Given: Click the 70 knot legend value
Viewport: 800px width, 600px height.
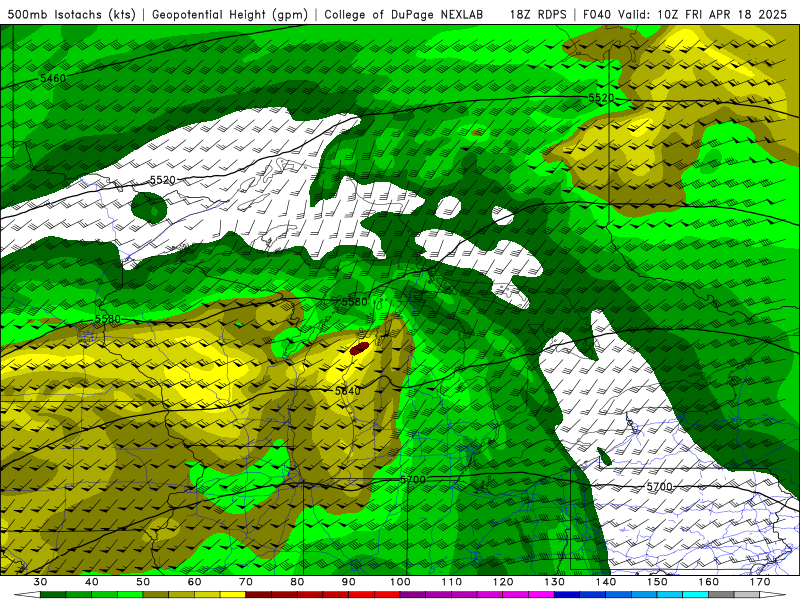Looking at the screenshot, I should pyautogui.click(x=246, y=582).
